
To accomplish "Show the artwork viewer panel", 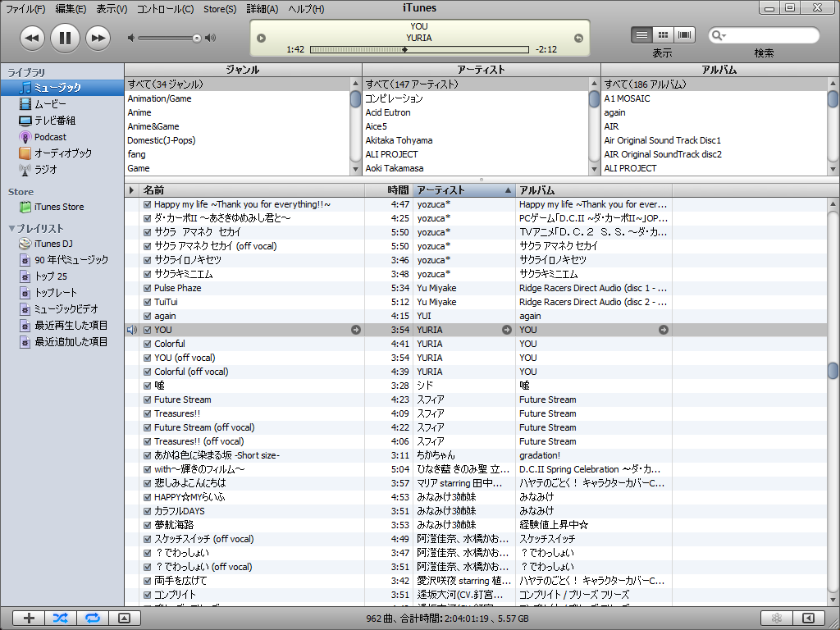I will 125,619.
